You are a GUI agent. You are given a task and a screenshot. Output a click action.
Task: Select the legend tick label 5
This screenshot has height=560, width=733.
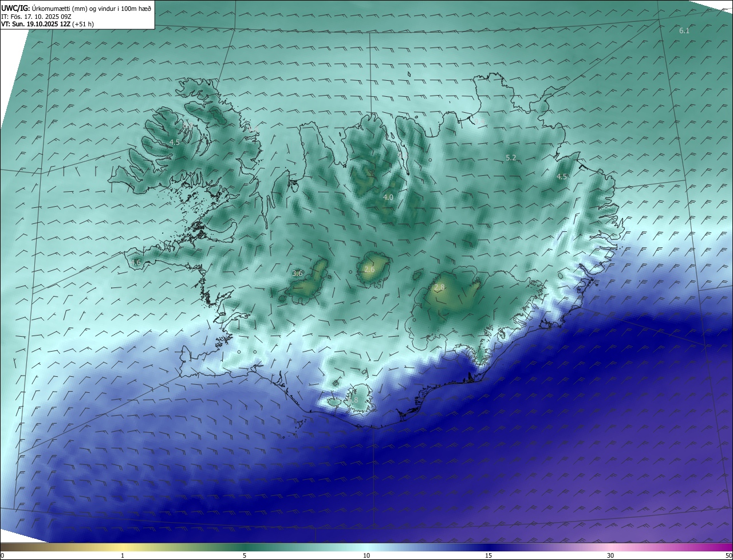point(245,555)
